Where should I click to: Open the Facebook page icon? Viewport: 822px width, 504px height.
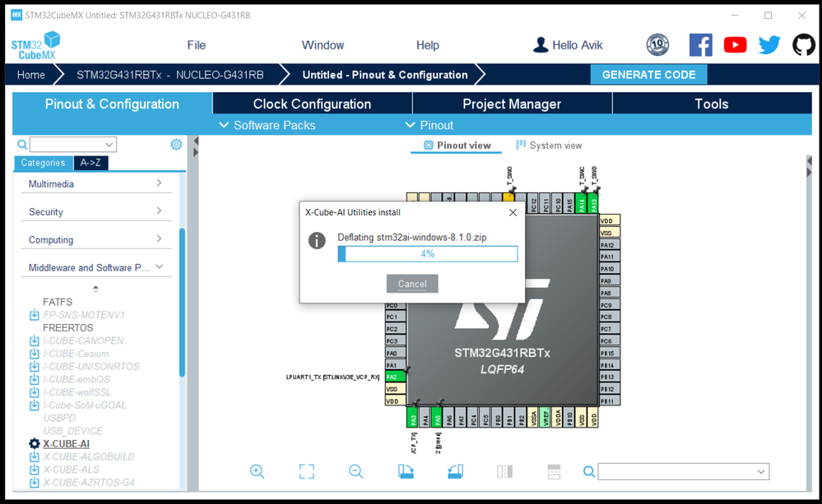[700, 45]
